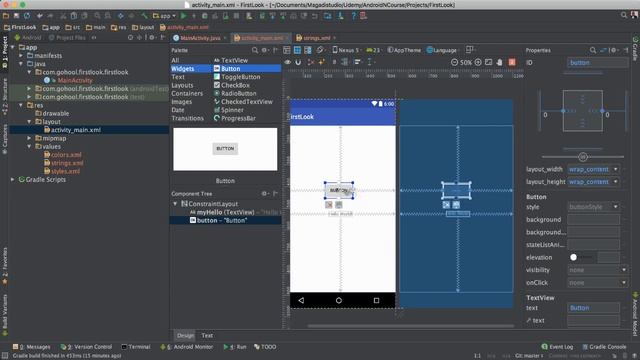640x360 pixels.
Task: Open the screen orientation rotate icon
Action: click(321, 50)
